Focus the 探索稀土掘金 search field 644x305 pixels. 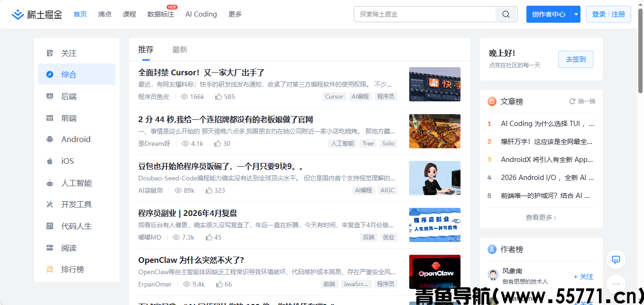click(x=425, y=14)
